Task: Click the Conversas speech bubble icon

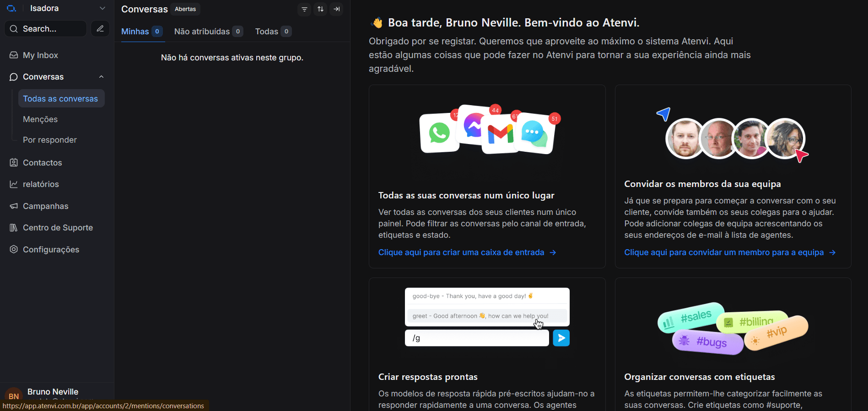Action: pyautogui.click(x=14, y=77)
